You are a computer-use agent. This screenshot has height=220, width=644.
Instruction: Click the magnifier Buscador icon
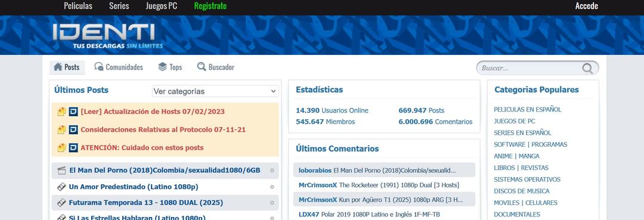click(202, 67)
